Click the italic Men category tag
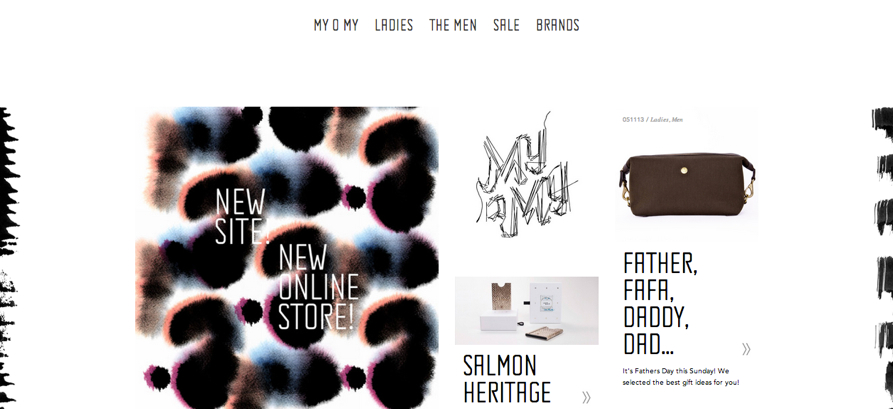Viewport: 893px width, 409px height. coord(677,120)
